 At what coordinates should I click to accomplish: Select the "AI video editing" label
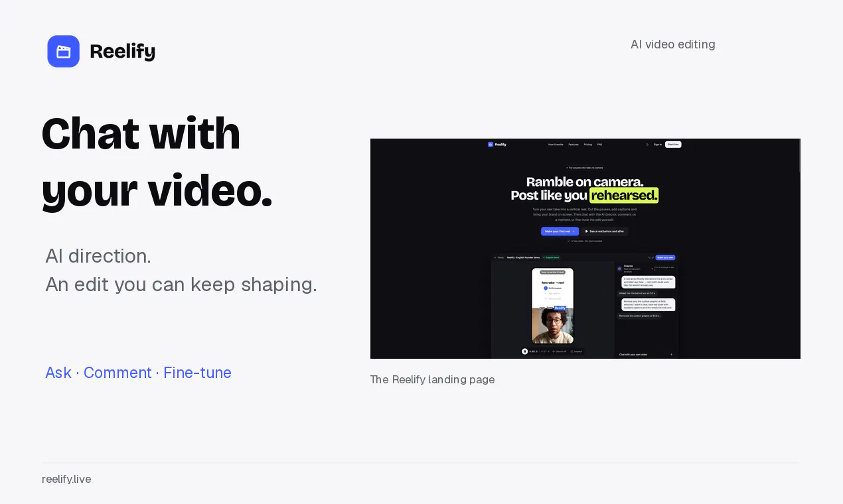[x=672, y=44]
